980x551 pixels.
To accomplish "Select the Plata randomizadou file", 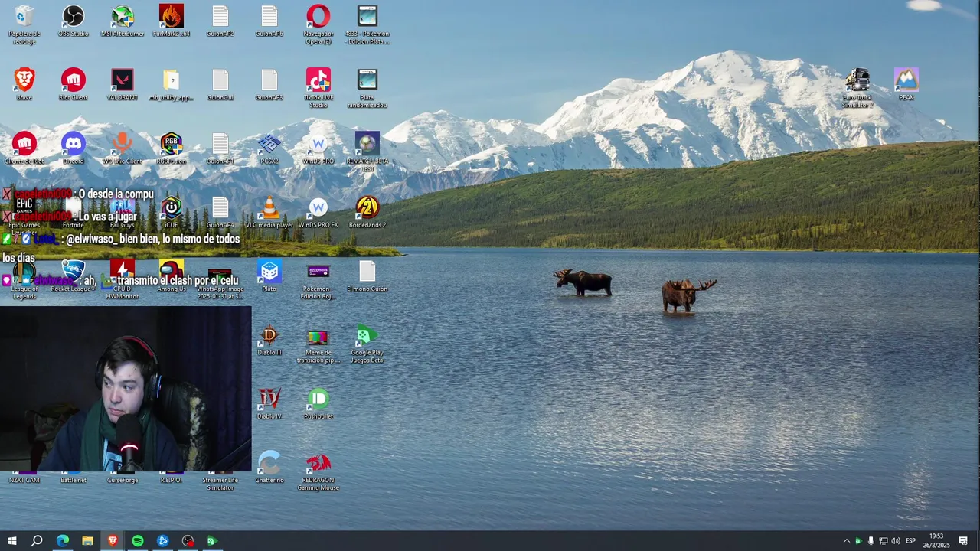I will (367, 88).
